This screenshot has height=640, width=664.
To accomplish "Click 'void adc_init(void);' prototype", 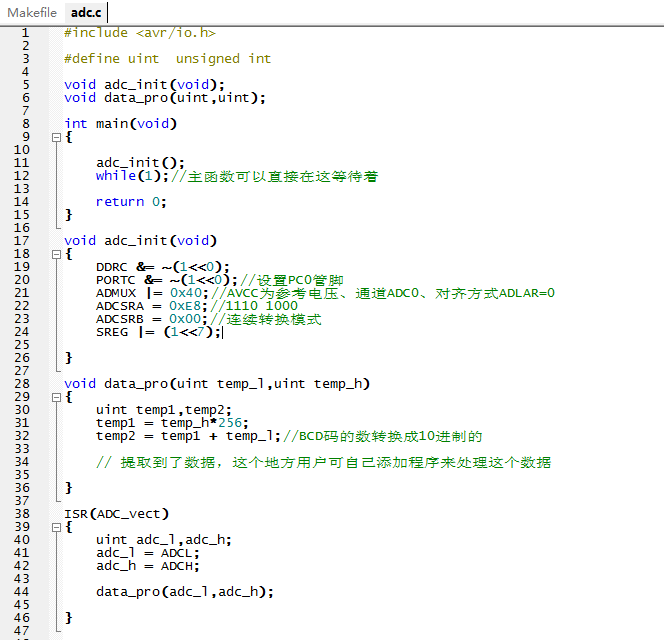I will [144, 85].
